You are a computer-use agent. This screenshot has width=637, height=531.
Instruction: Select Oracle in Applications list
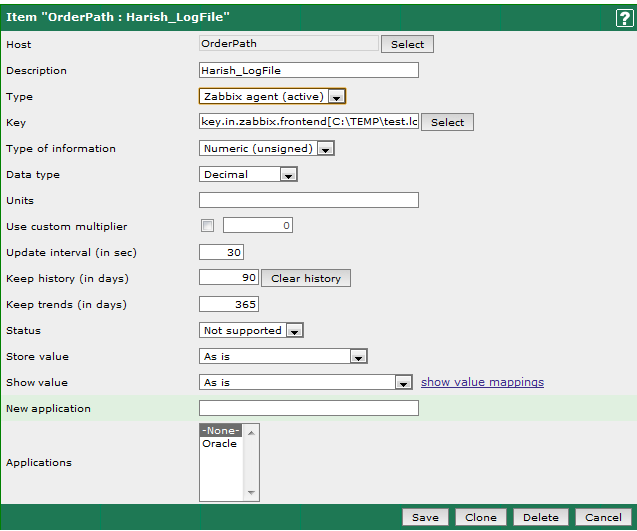pos(220,443)
